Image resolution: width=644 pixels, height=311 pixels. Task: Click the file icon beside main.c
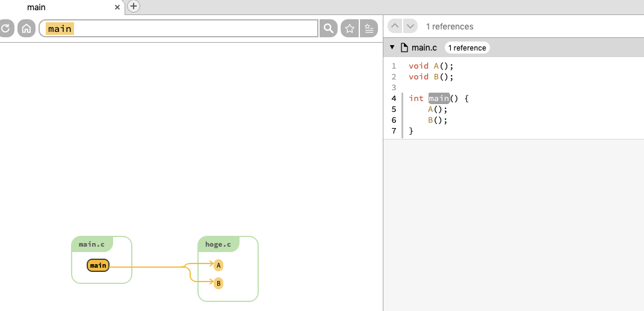404,48
